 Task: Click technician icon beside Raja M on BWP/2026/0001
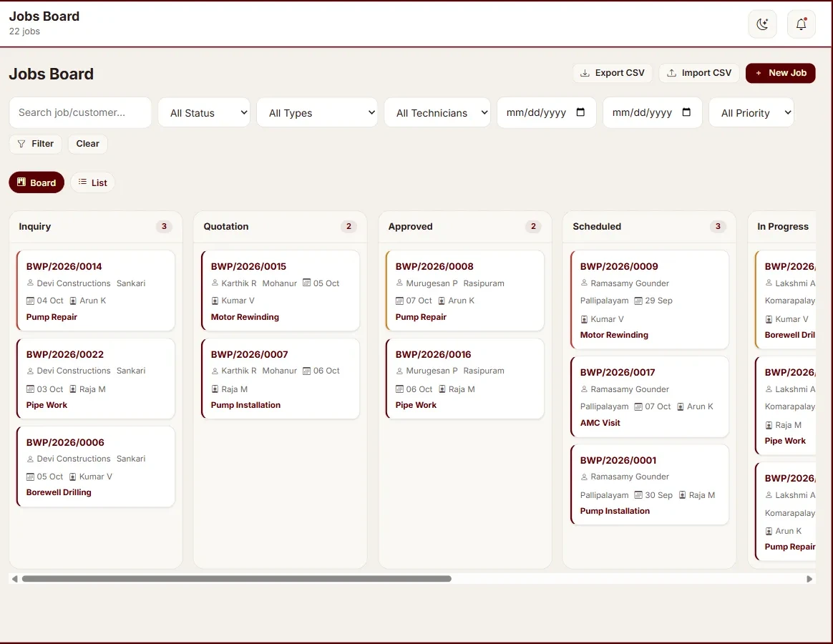click(683, 495)
